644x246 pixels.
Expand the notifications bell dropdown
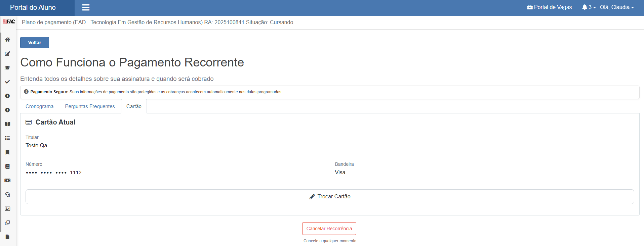589,7
